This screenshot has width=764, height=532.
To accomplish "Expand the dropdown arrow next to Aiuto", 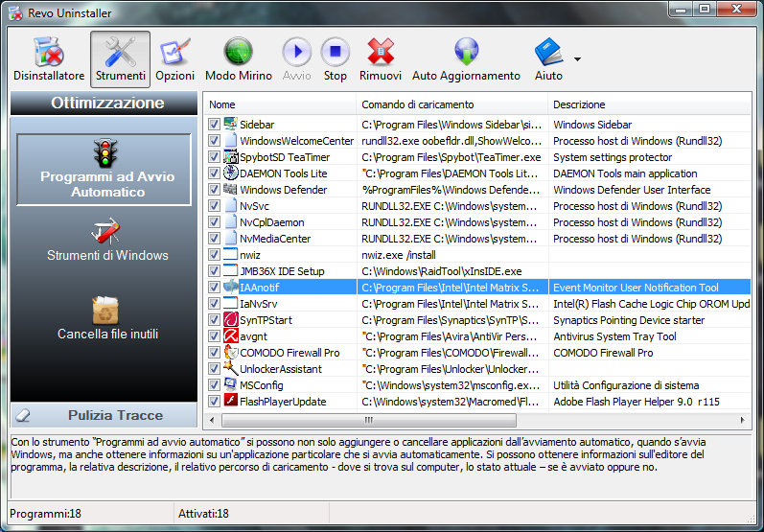I will (x=577, y=59).
